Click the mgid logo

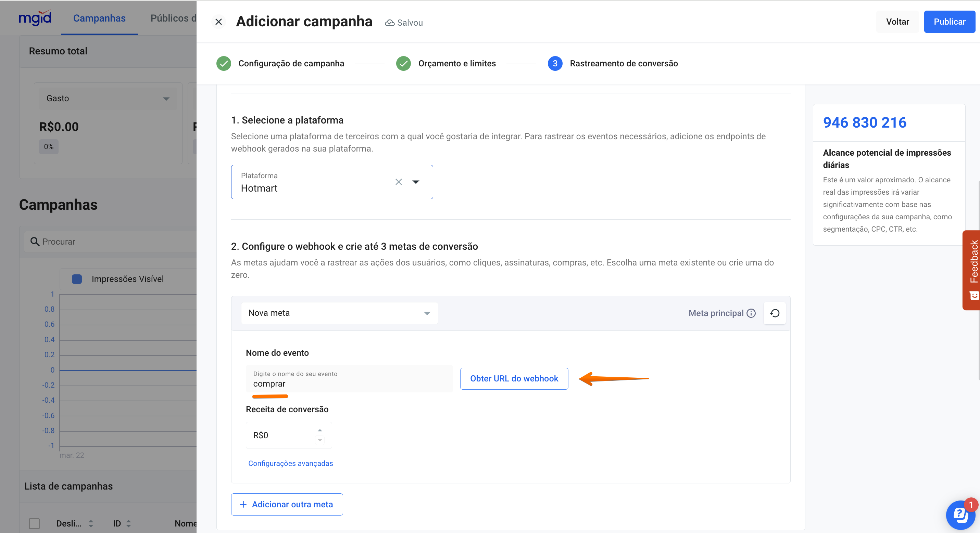coord(35,17)
